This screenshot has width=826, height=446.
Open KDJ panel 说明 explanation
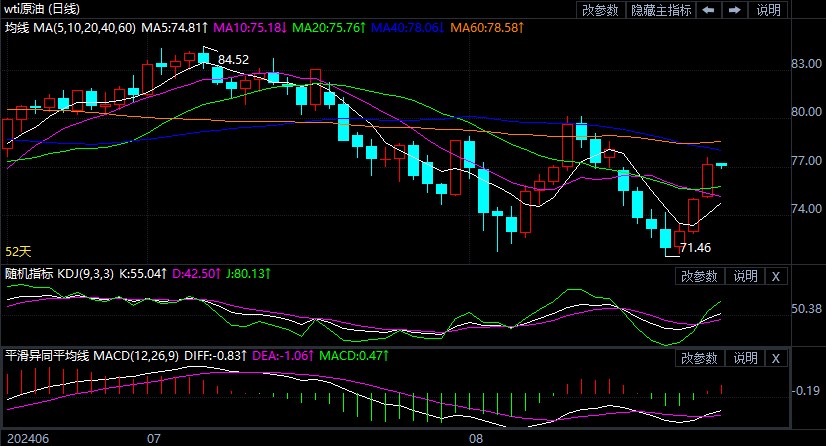[745, 276]
